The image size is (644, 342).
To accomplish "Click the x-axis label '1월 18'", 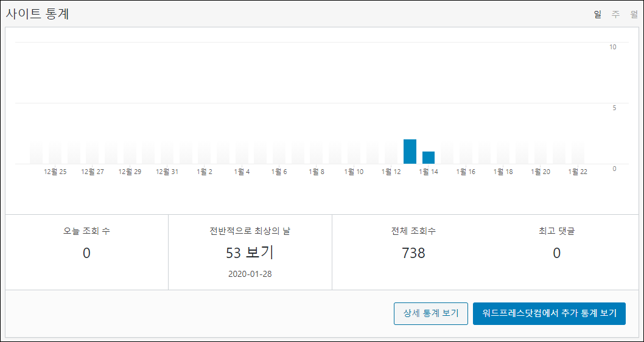I will [x=503, y=172].
